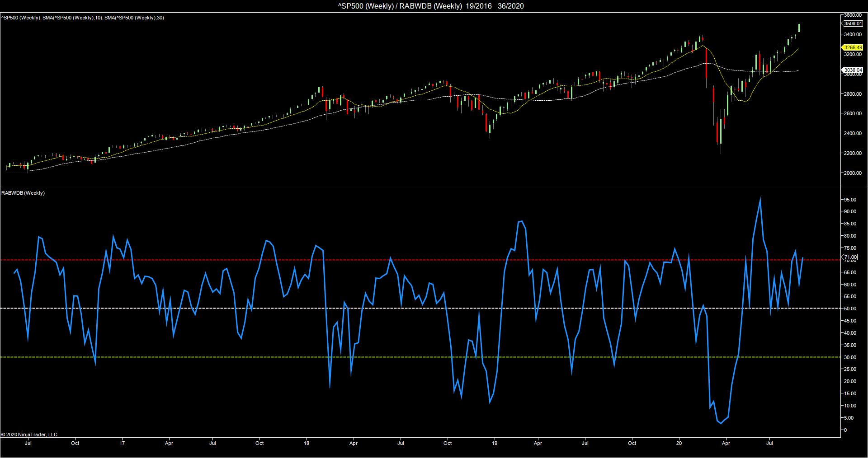Click the Apr label right after '20'
This screenshot has height=458, width=868.
tap(726, 443)
